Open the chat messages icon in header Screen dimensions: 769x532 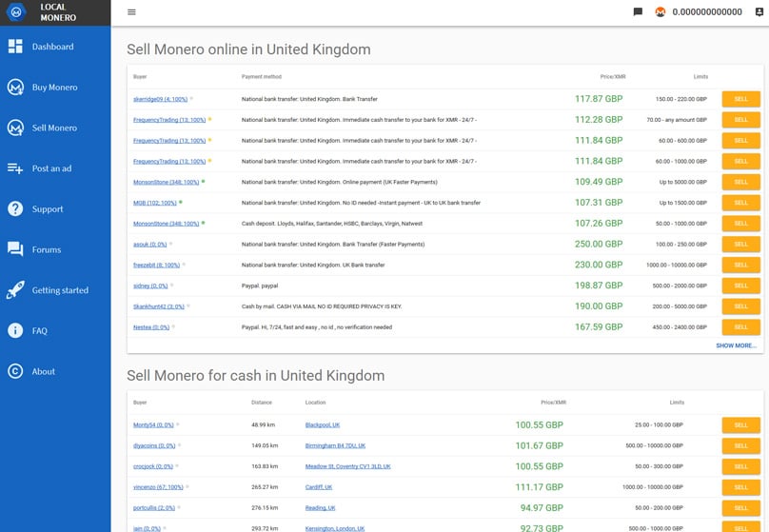point(638,12)
